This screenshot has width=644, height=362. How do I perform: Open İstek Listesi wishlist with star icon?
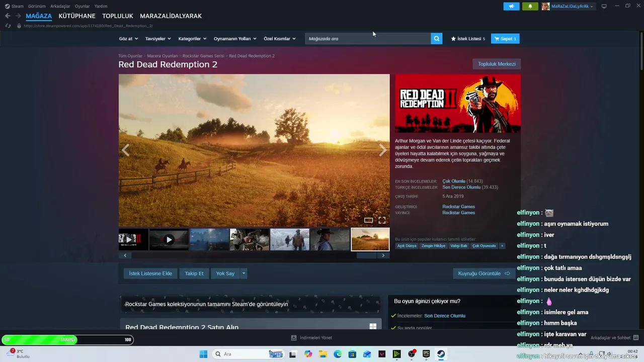[x=468, y=39]
